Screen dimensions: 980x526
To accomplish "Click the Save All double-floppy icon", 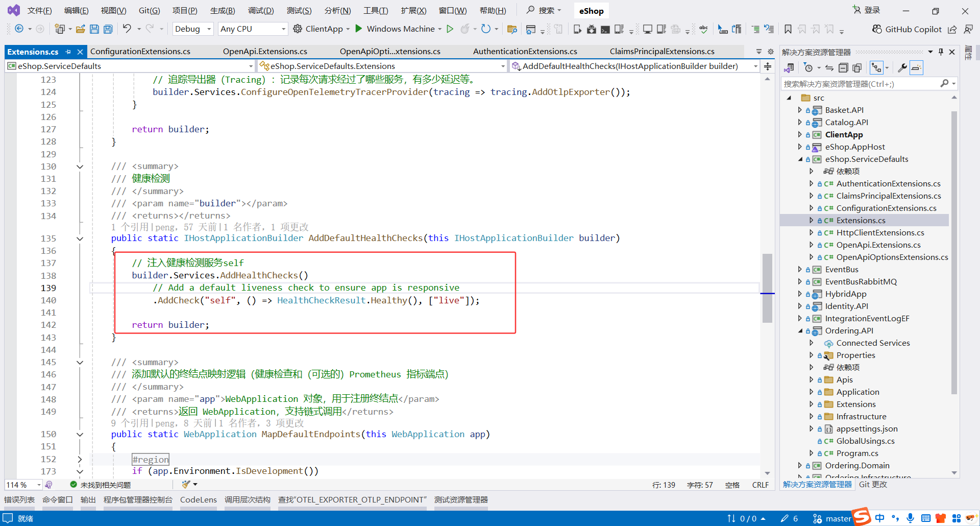I will tap(108, 29).
